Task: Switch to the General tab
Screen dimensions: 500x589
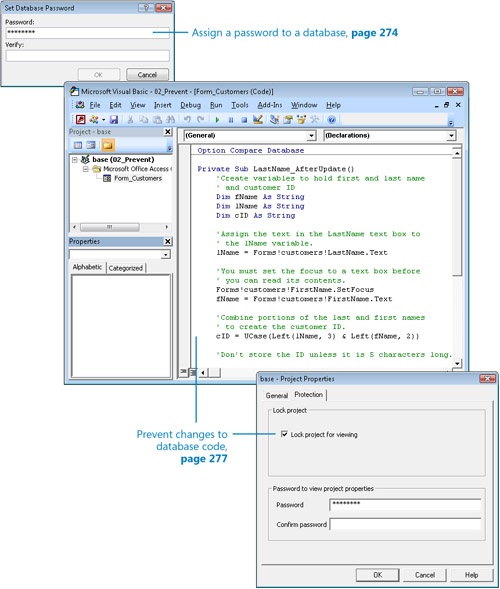Action: point(277,395)
